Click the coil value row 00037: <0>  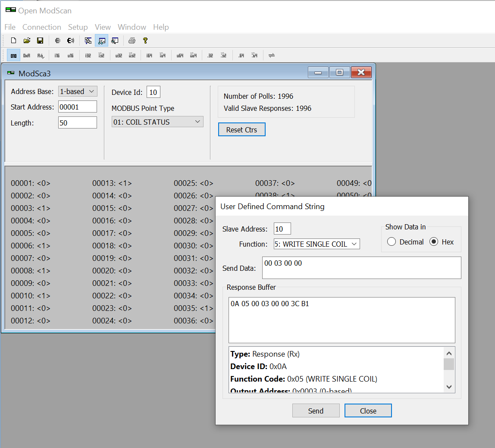pos(275,183)
